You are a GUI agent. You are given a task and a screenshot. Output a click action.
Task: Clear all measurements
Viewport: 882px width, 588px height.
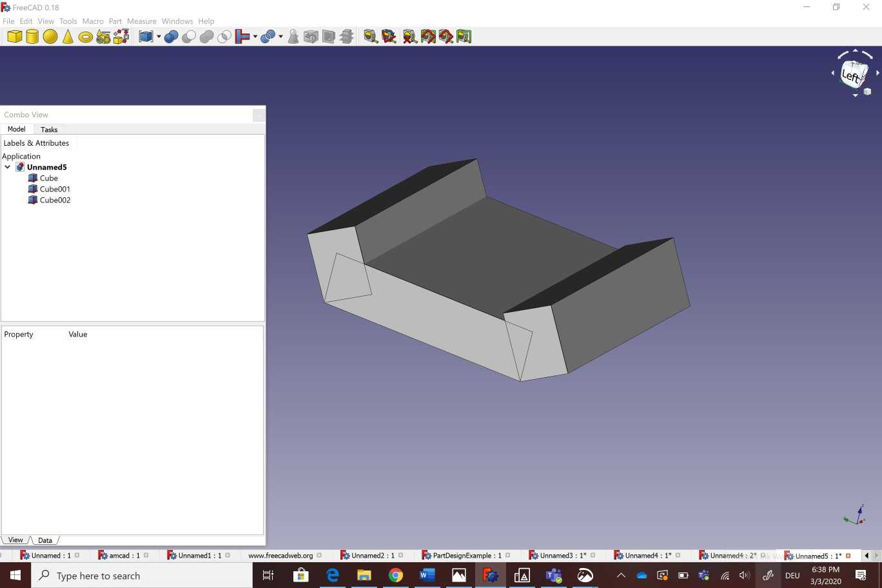coord(409,37)
